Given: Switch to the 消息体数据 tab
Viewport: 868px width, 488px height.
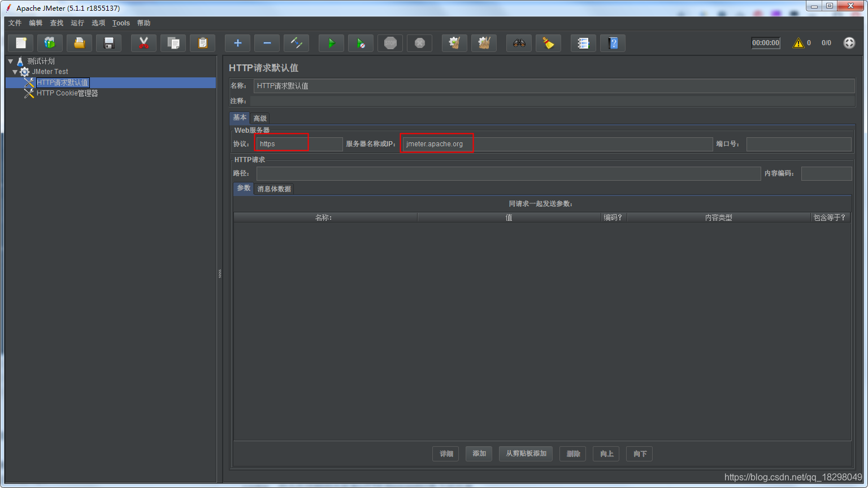Looking at the screenshot, I should 274,189.
